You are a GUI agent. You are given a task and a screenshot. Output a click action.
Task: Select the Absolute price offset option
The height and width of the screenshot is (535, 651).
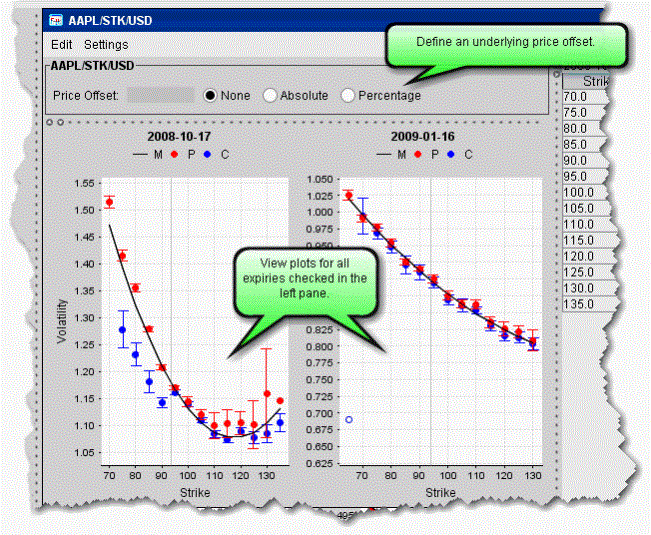(270, 95)
